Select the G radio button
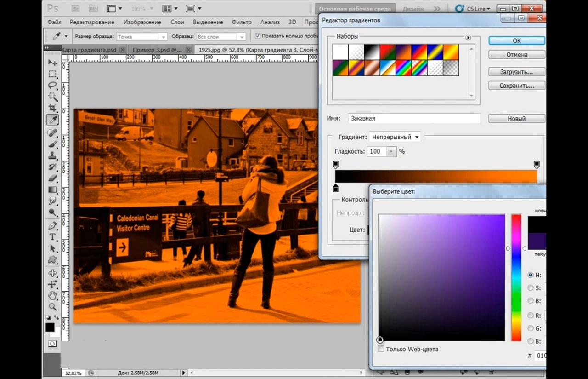Image resolution: width=588 pixels, height=379 pixels. point(531,328)
